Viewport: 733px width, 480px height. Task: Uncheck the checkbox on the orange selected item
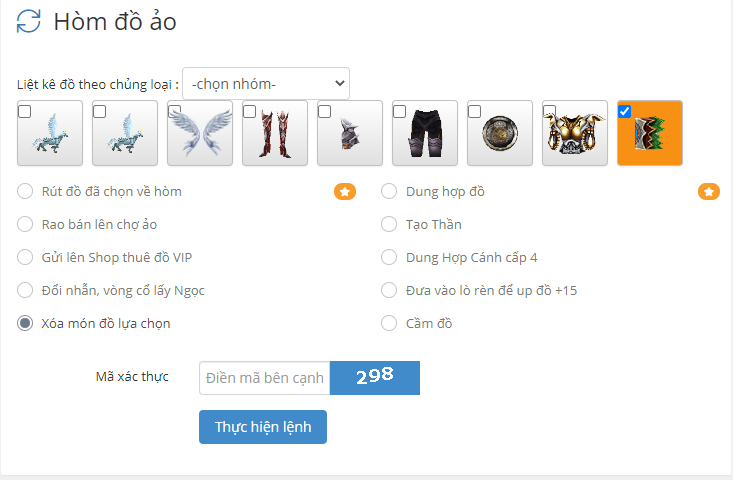[x=625, y=111]
